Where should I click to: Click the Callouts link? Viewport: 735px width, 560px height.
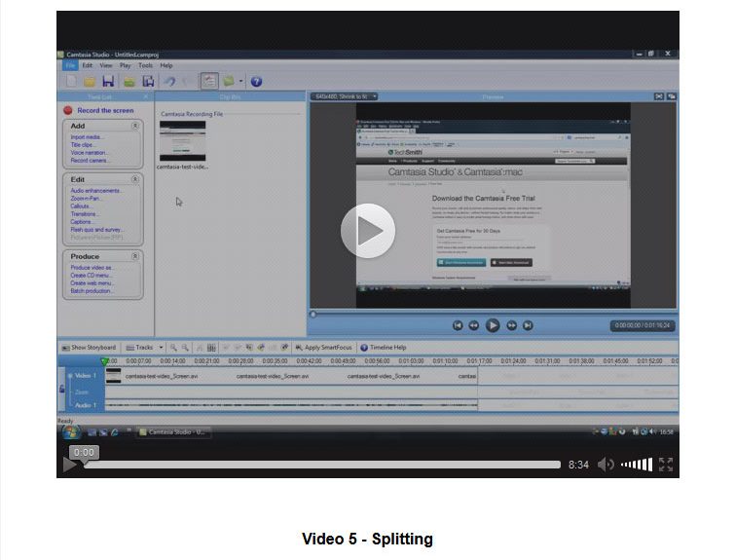coord(82,205)
